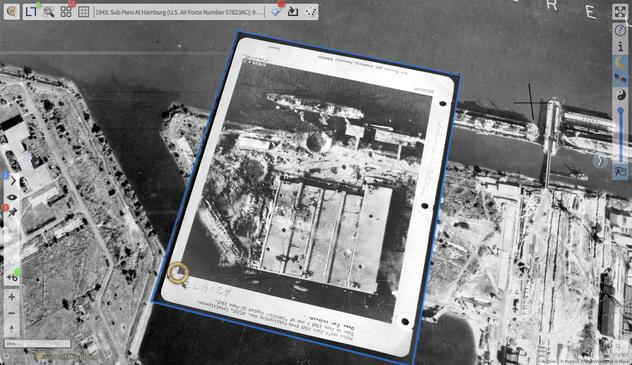
Task: Zoom in with the plus button
Action: click(12, 297)
